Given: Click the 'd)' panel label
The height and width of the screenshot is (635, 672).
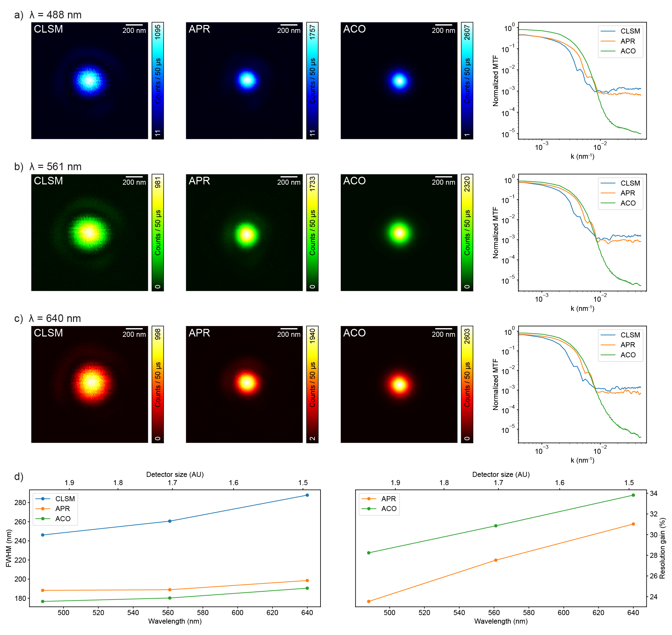Looking at the screenshot, I should coord(19,476).
